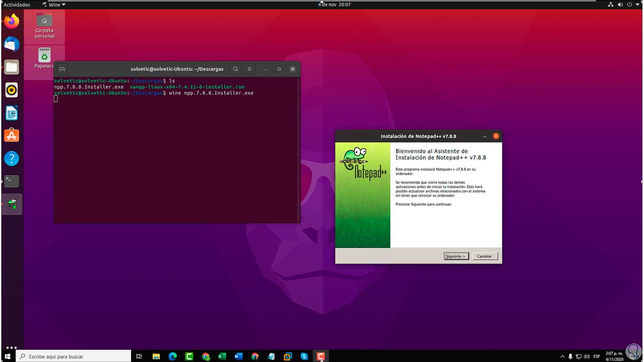Click the terminal title solvetic@solvetic-Ubuntu: ~/Descargas
Screen dimensions: 644x362
[x=177, y=69]
